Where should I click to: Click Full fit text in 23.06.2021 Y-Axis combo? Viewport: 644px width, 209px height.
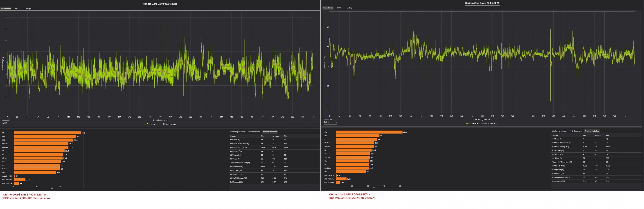click(x=327, y=122)
